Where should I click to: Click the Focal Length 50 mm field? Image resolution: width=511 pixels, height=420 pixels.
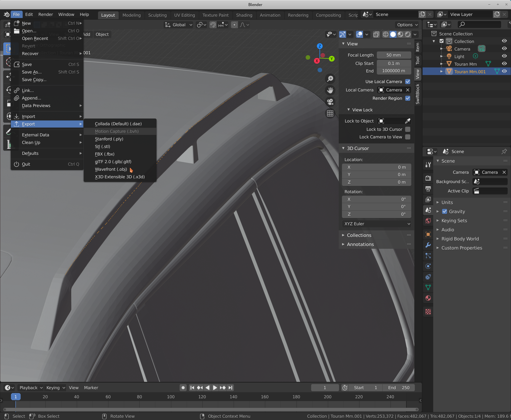[x=393, y=55]
